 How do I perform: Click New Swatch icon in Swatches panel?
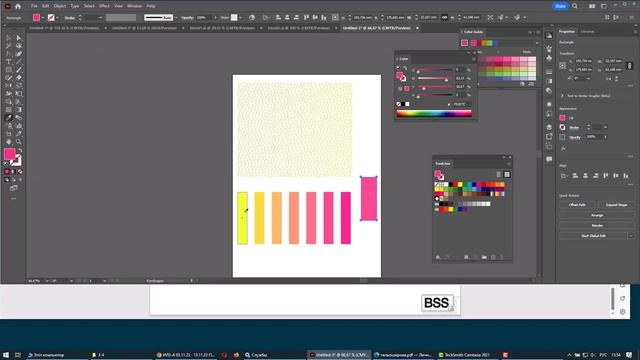[x=493, y=257]
